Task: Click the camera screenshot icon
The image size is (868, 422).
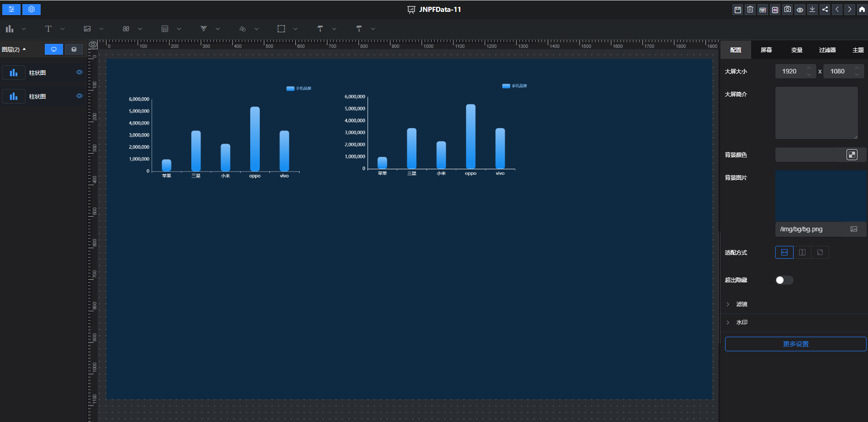Action: tap(788, 10)
